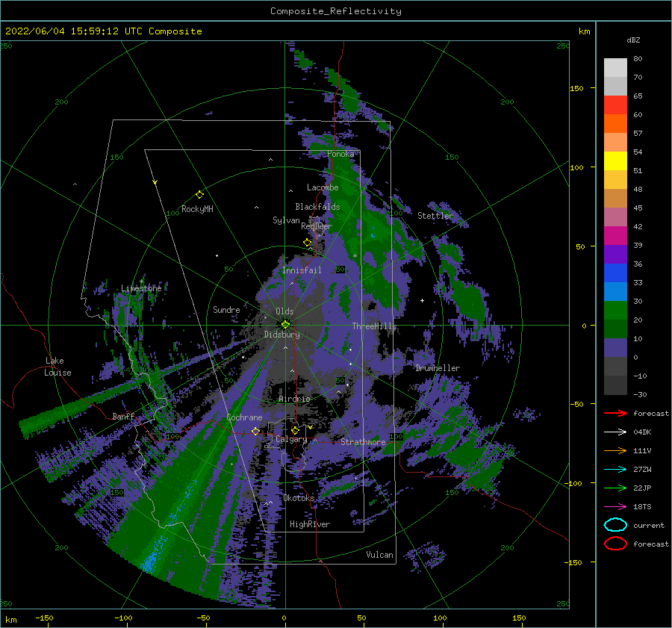Screen dimensions: 672x628
Task: Select the 80 dBZ light gray swatch
Action: click(615, 67)
